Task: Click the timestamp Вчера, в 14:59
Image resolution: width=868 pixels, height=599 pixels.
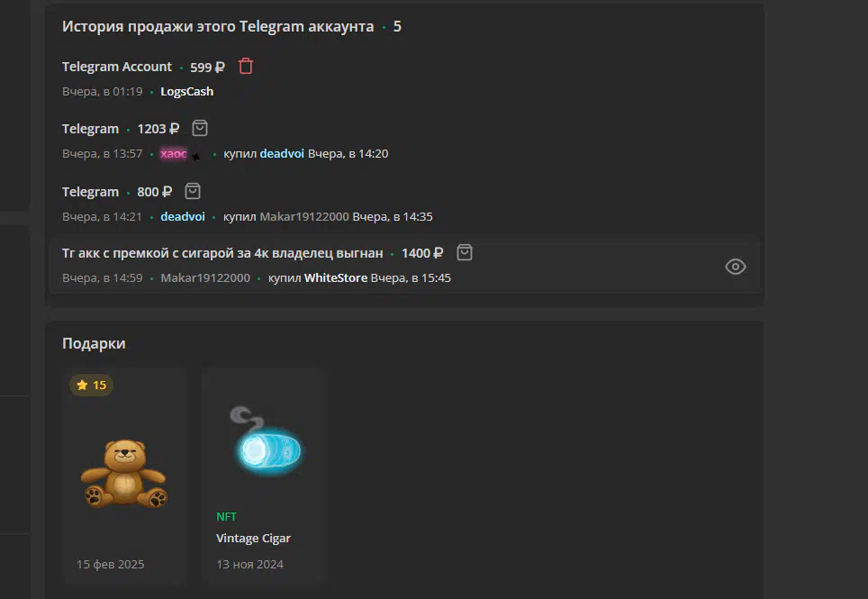Action: [x=103, y=278]
